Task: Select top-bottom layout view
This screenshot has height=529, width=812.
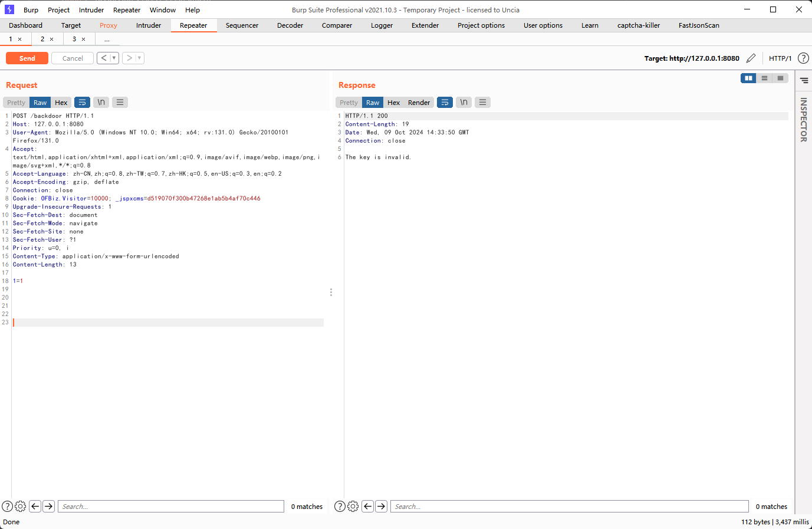Action: (x=764, y=78)
